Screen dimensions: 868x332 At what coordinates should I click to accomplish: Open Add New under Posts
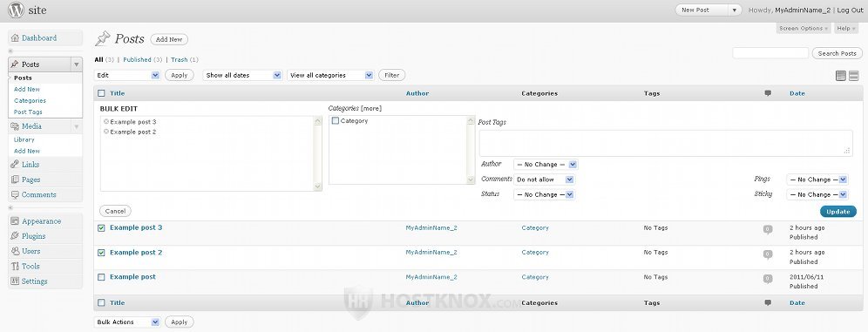(x=27, y=89)
